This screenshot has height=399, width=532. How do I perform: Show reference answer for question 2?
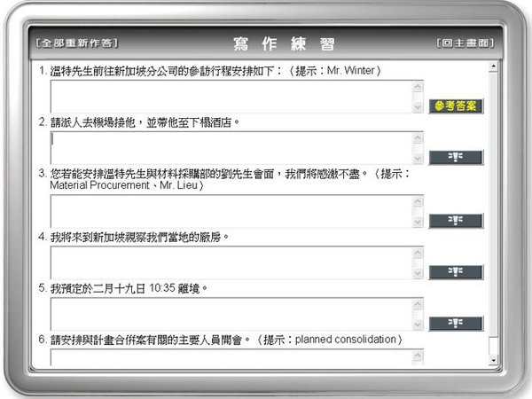tap(456, 157)
